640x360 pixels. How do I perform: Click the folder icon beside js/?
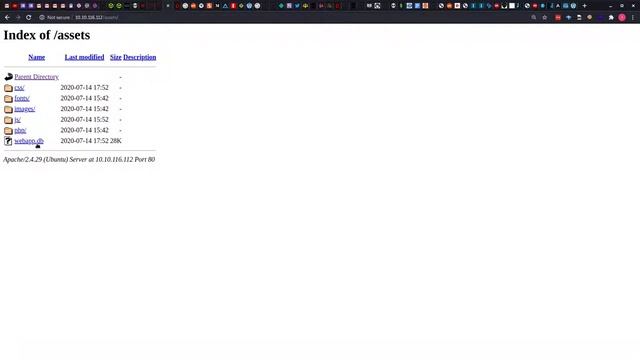tap(8, 120)
